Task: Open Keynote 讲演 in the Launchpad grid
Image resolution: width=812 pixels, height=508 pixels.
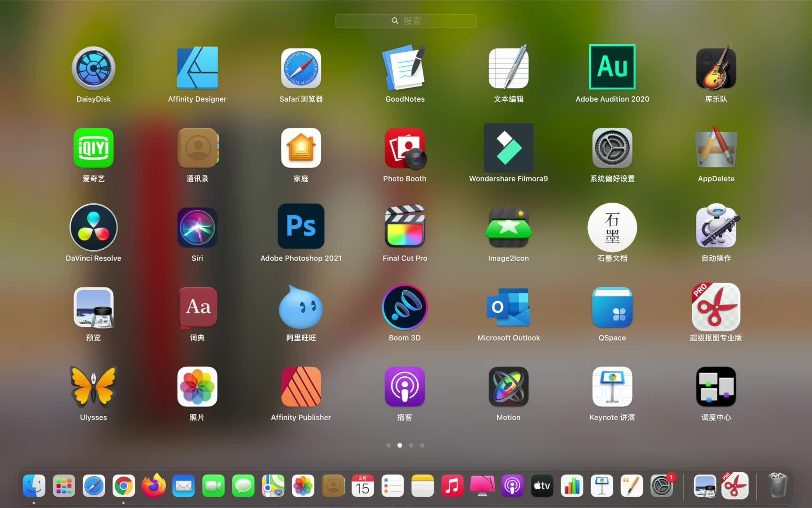Action: point(612,387)
